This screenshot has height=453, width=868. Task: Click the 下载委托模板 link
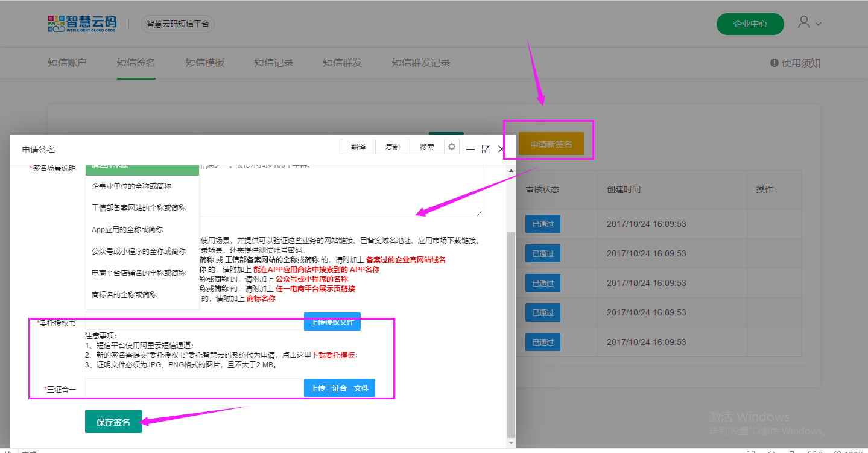point(333,355)
